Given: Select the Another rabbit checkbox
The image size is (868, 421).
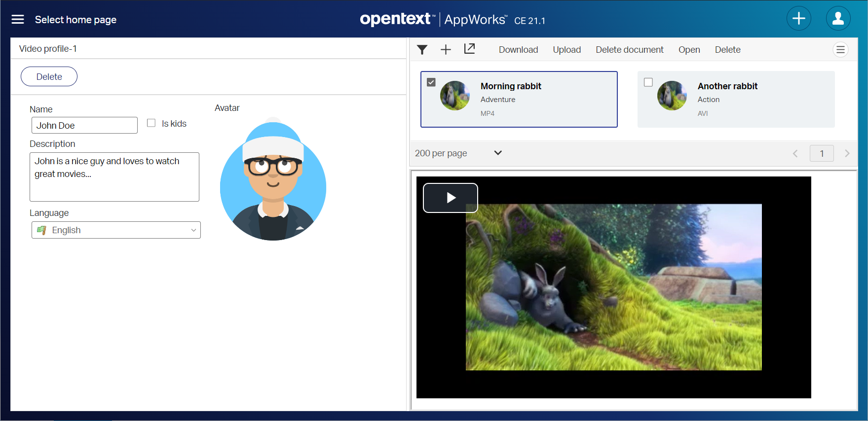Looking at the screenshot, I should pos(648,82).
